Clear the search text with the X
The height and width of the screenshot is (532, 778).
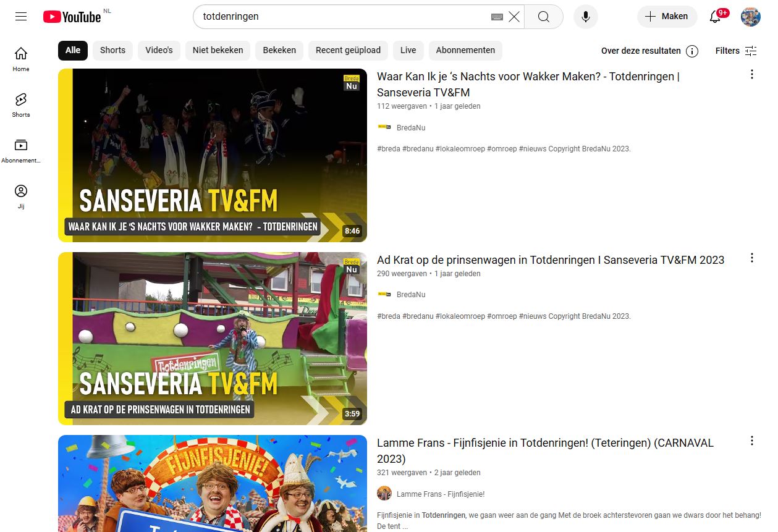pos(514,17)
